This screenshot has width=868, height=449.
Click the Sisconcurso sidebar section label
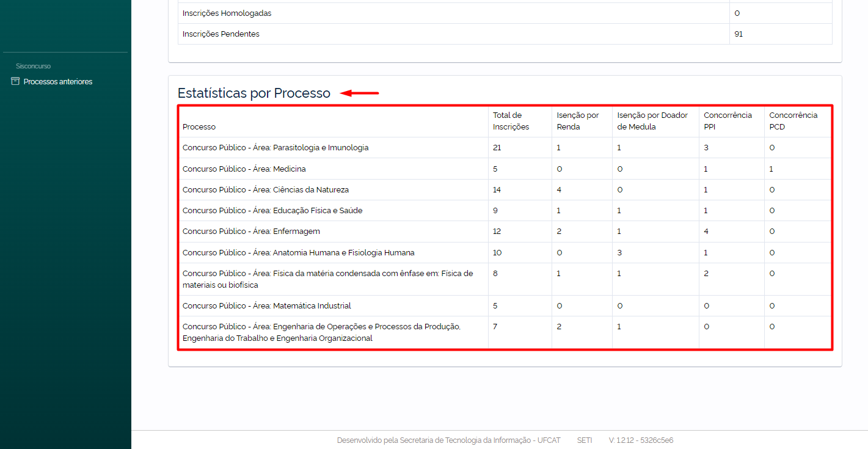pos(33,66)
